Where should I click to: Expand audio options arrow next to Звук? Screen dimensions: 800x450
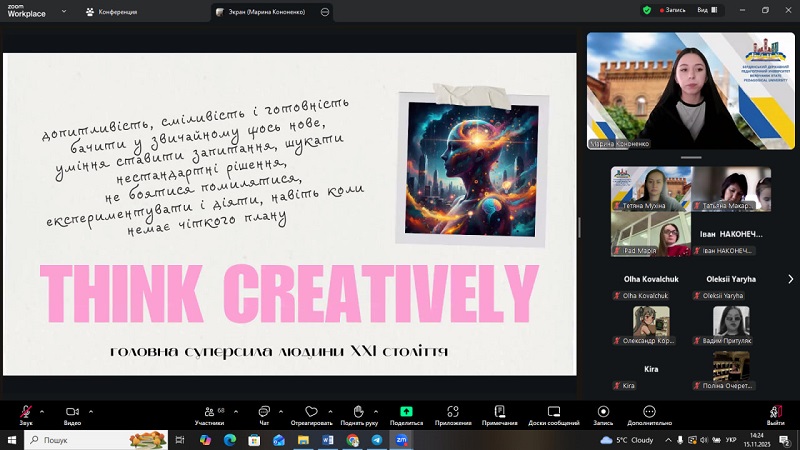pos(44,410)
